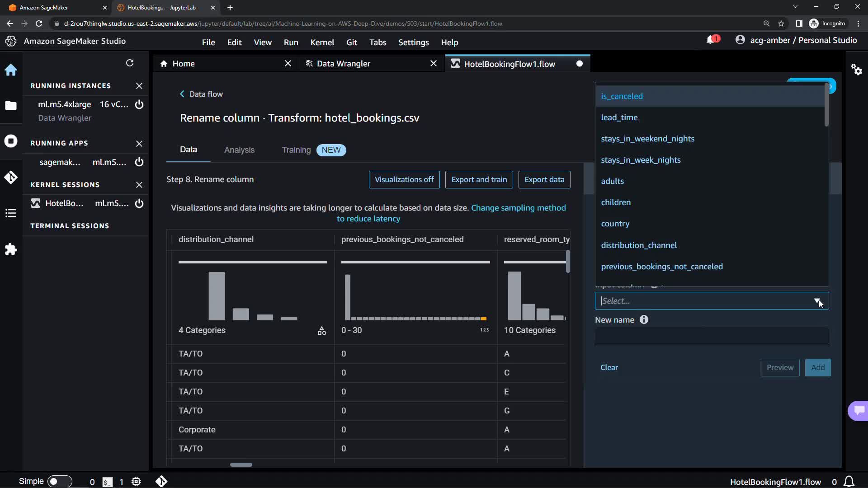Open the extension manager puzzle icon
868x488 pixels.
11,249
